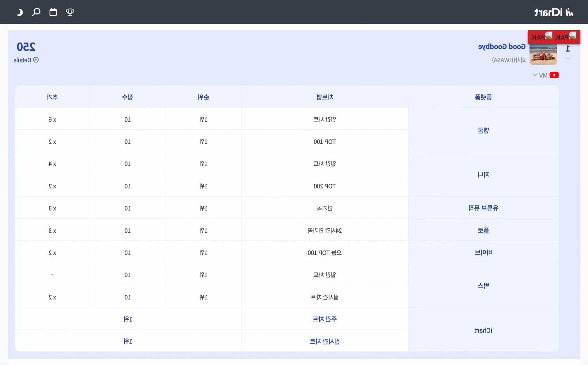Open the 플로 platform link

coord(483,230)
